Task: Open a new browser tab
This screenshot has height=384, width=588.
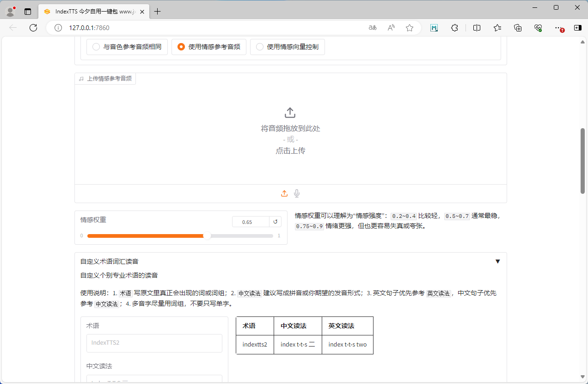Action: [x=157, y=12]
